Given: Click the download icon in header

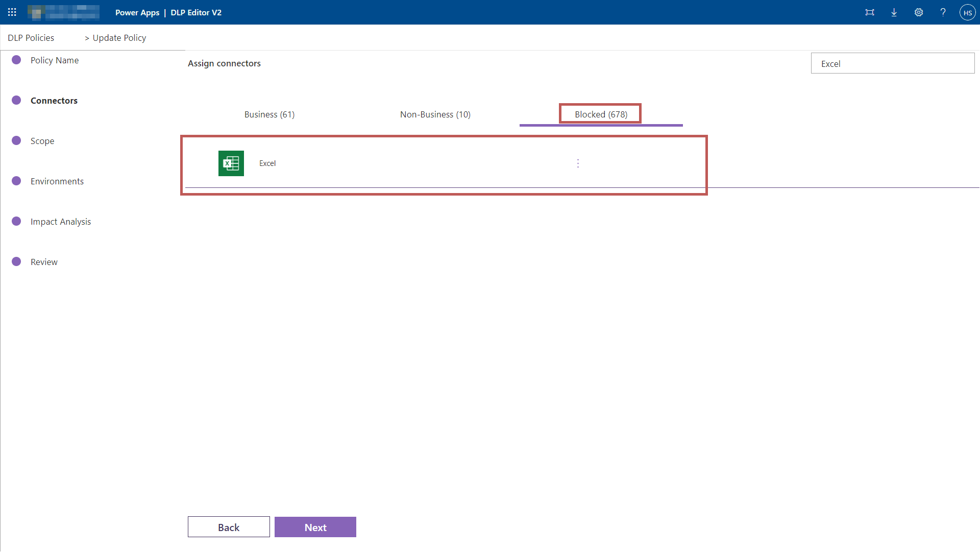Looking at the screenshot, I should pos(894,12).
